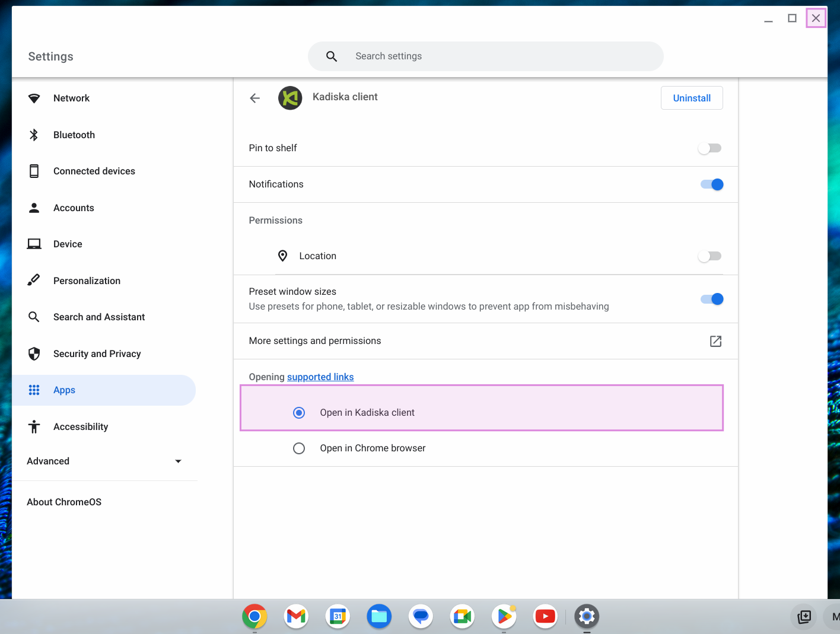Click the Settings title text

[51, 56]
